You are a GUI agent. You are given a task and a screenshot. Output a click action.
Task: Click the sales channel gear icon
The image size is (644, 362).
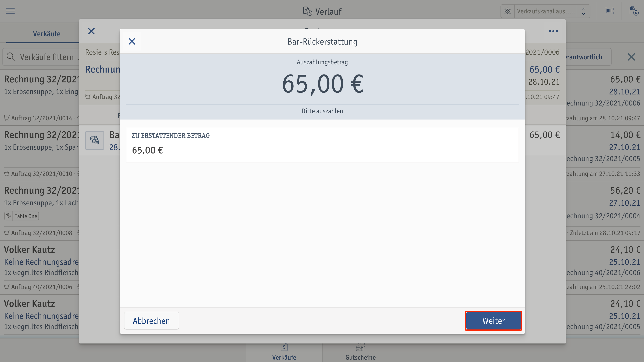(508, 11)
